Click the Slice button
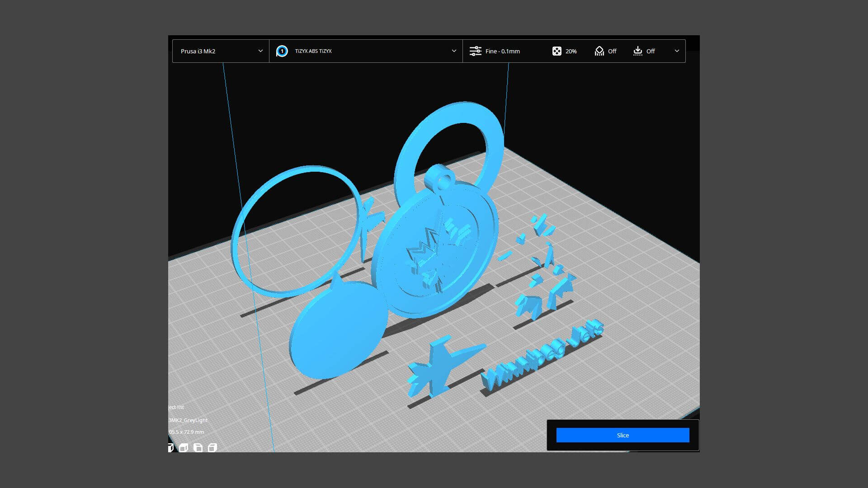 pyautogui.click(x=623, y=435)
